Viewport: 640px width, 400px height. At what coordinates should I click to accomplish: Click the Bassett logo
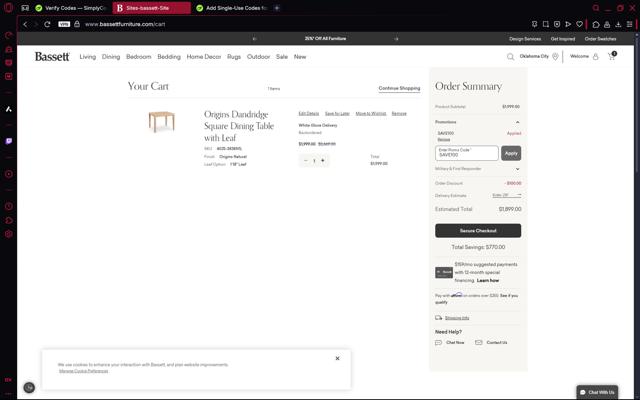tap(52, 57)
